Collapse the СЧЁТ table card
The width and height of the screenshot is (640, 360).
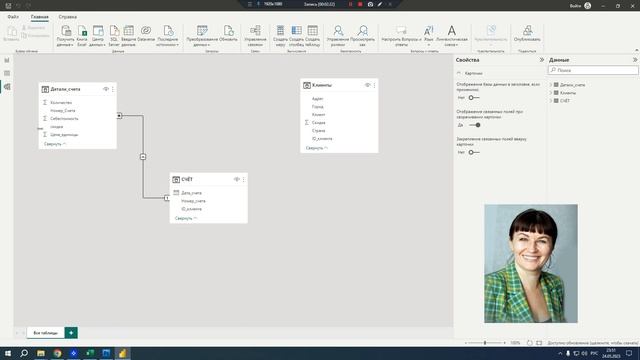pos(186,218)
